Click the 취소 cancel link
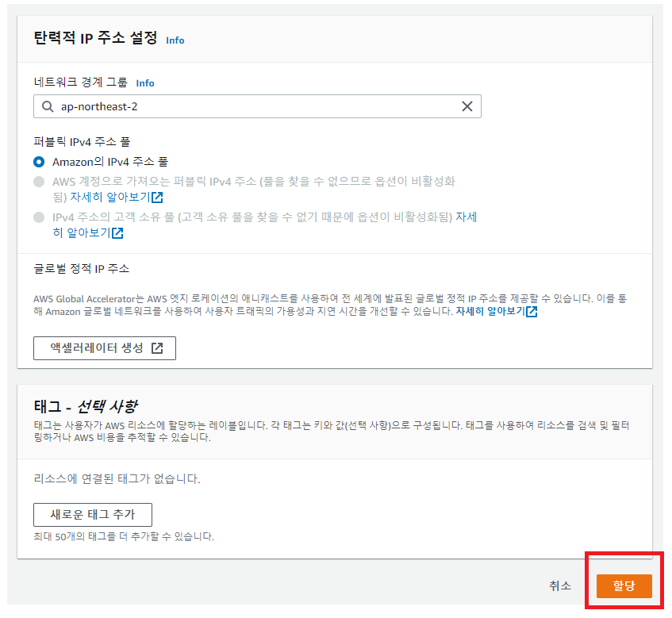 (560, 585)
